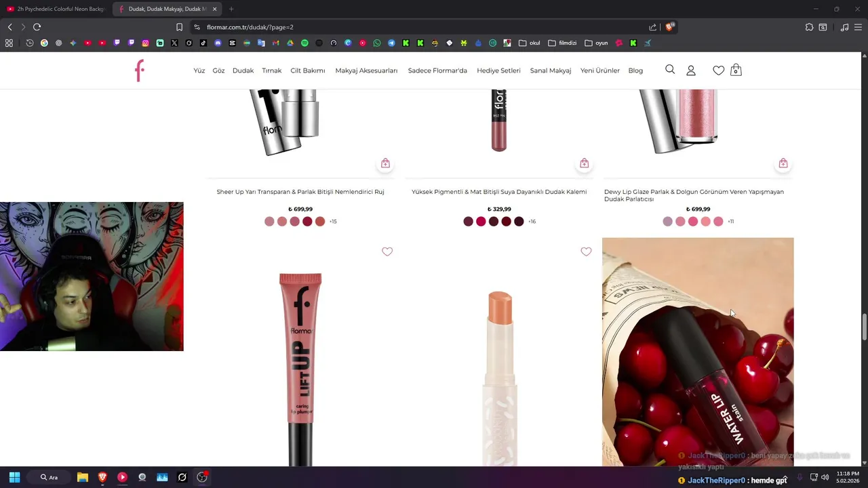Open the favorites heart in site header
The height and width of the screenshot is (488, 868).
(x=718, y=70)
